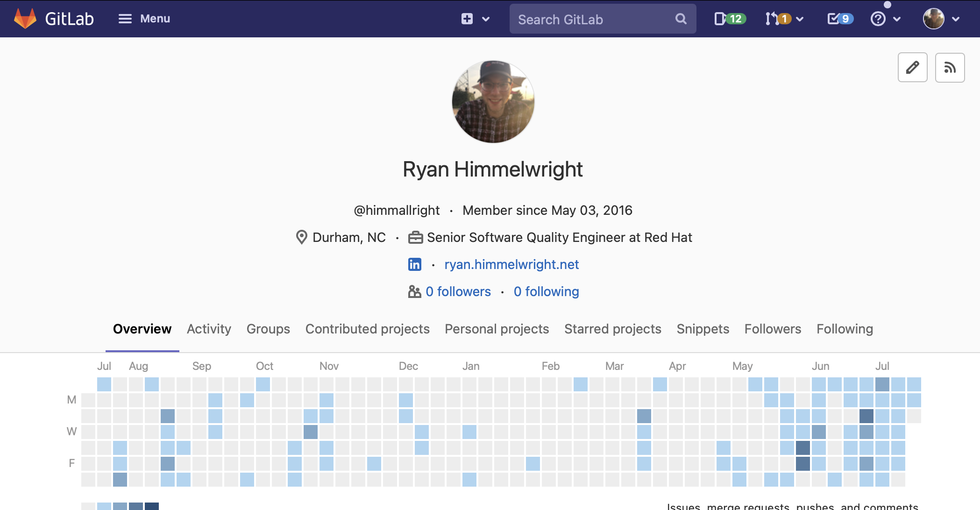The image size is (980, 510).
Task: Expand the user avatar menu
Action: coord(941,19)
